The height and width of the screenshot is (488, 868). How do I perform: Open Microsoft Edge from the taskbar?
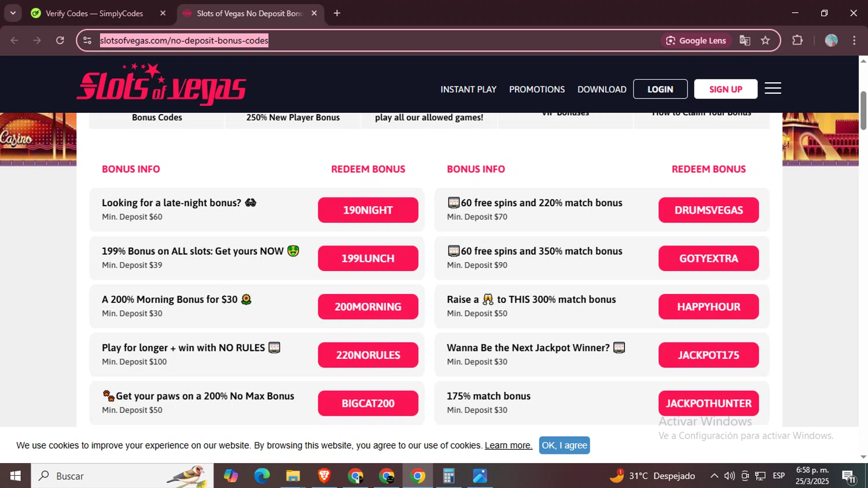point(262,476)
